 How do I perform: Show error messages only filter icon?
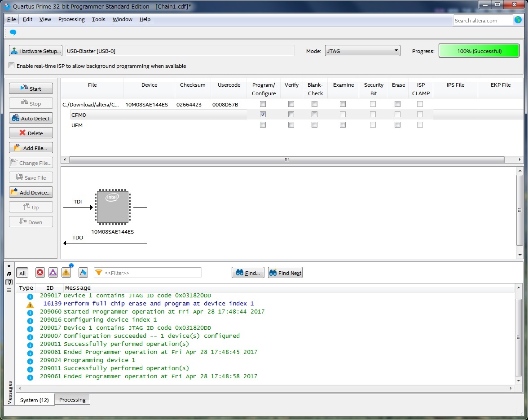40,273
